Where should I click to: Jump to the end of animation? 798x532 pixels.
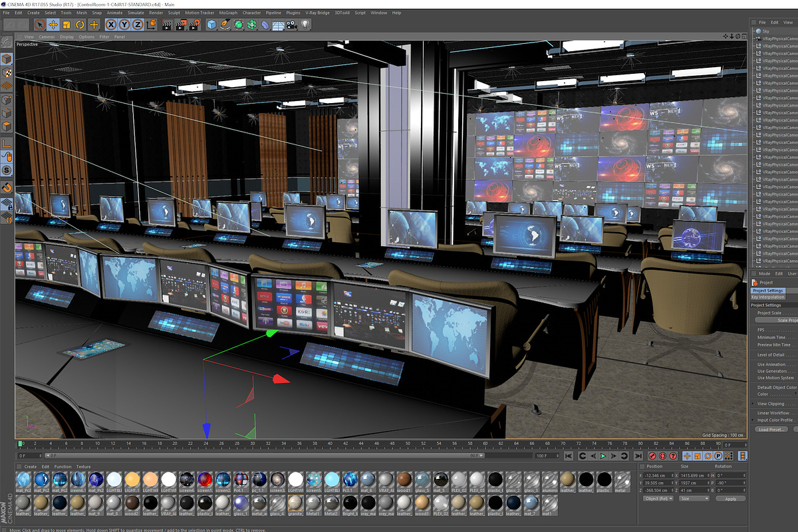tap(638, 456)
